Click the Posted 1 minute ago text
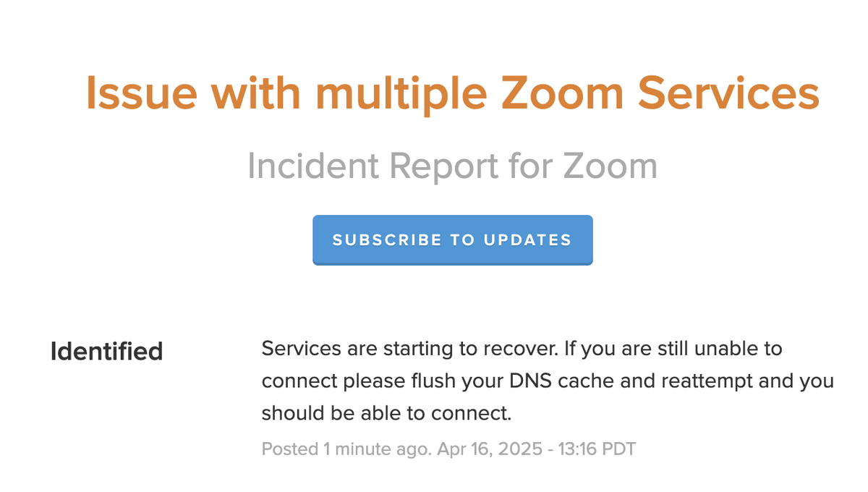Screen dimensions: 868x492 tap(349, 449)
